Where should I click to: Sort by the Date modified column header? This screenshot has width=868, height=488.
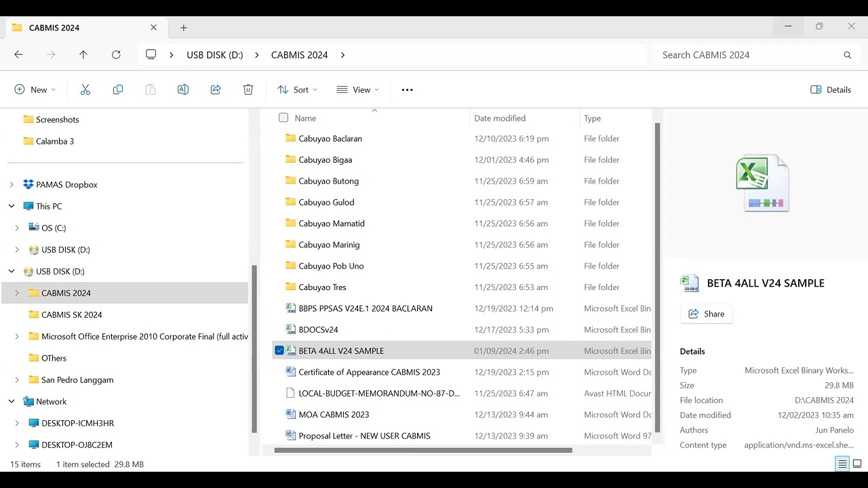click(x=500, y=118)
